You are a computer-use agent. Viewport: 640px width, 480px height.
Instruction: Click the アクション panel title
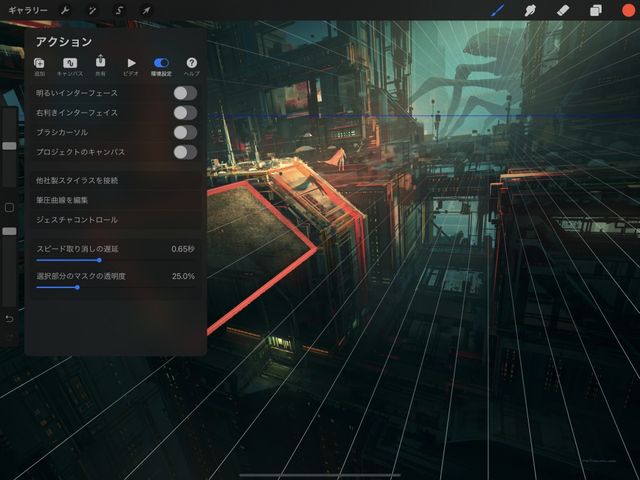(x=64, y=42)
